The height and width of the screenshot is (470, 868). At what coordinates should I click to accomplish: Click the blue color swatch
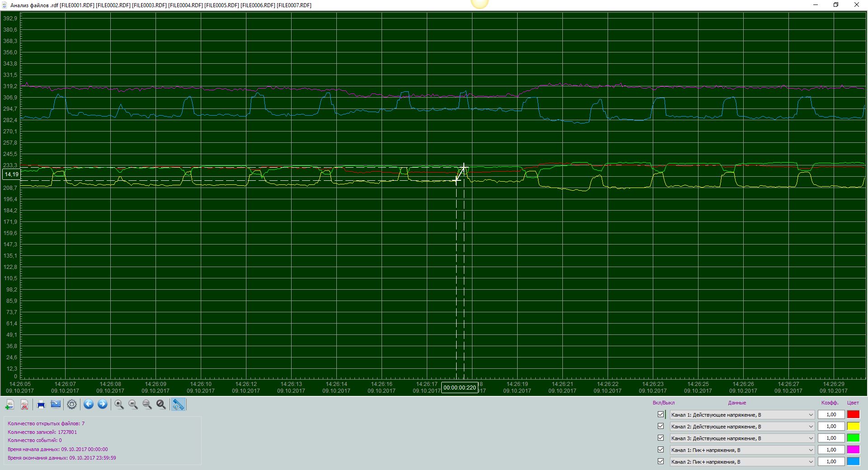click(x=853, y=461)
